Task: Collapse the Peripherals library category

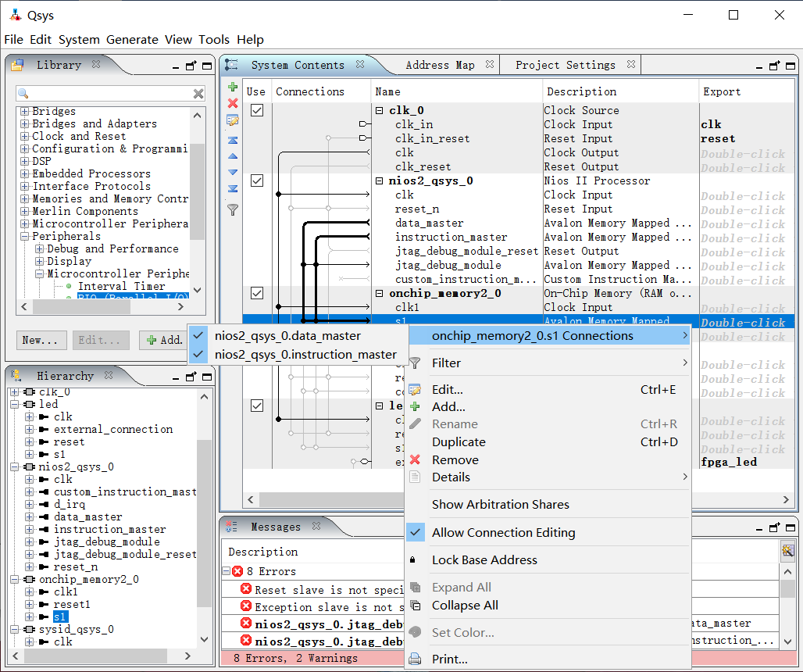Action: pyautogui.click(x=24, y=236)
